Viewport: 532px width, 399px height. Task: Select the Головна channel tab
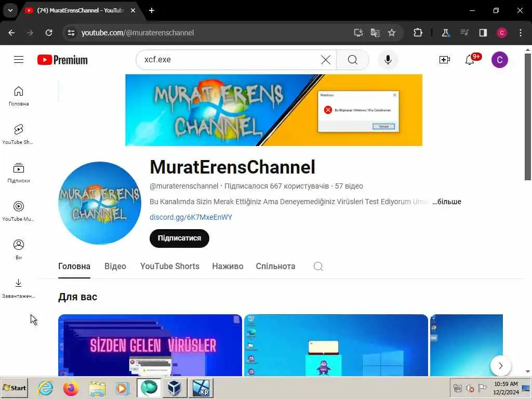point(74,267)
